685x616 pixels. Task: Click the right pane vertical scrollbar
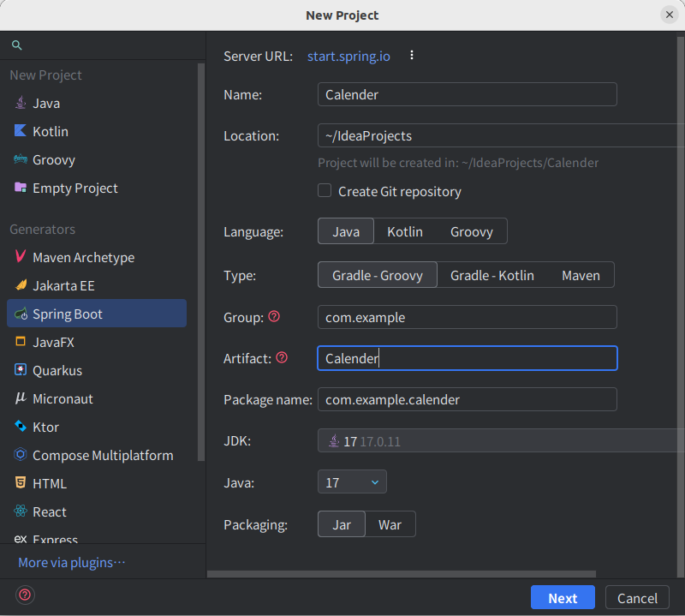pyautogui.click(x=681, y=306)
